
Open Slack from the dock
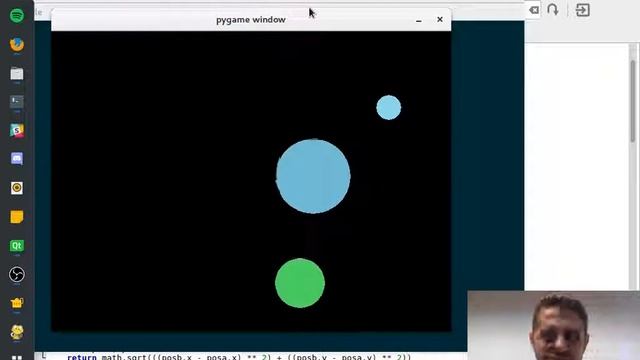(17, 131)
